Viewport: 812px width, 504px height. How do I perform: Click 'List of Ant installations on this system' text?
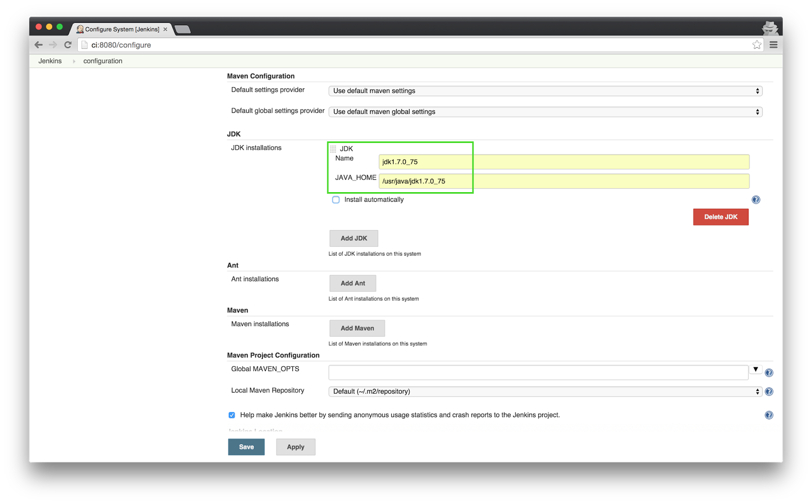(x=374, y=299)
